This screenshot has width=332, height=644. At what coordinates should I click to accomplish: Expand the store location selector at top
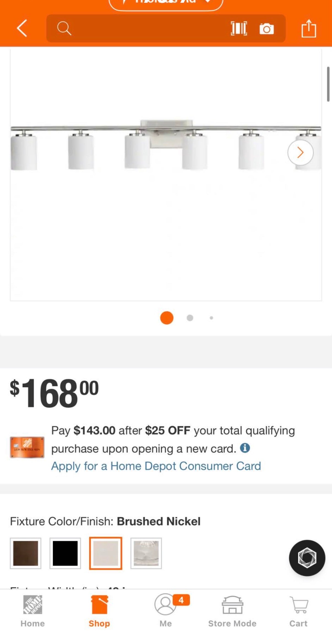click(x=166, y=3)
